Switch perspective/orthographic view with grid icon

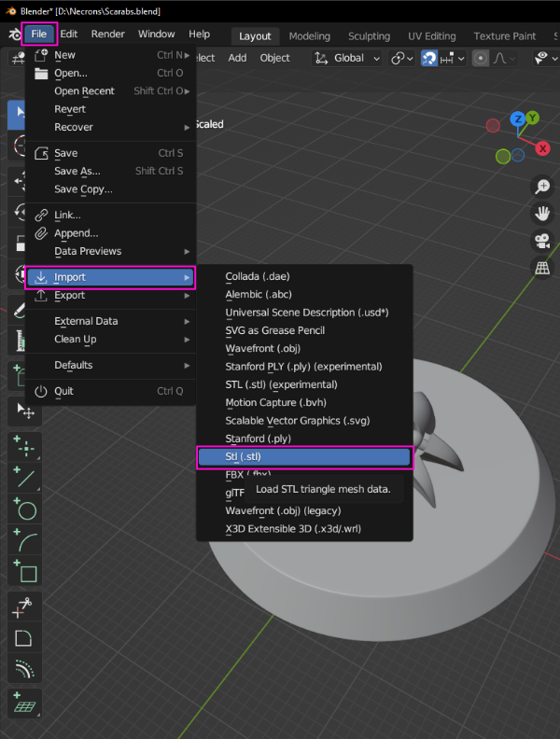(x=541, y=268)
